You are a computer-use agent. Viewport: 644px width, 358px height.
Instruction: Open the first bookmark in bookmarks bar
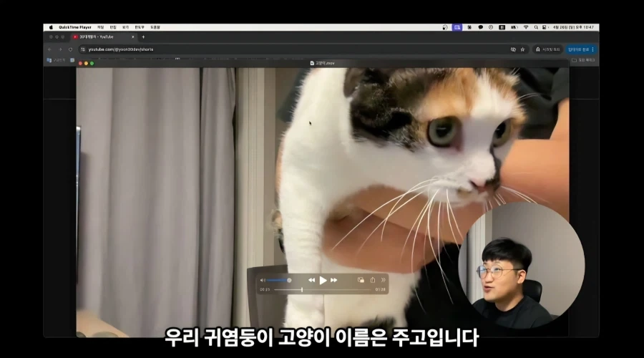(x=57, y=60)
